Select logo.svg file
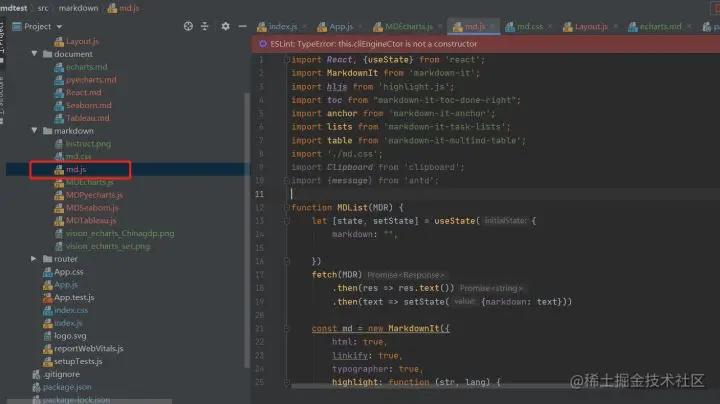 pyautogui.click(x=65, y=336)
